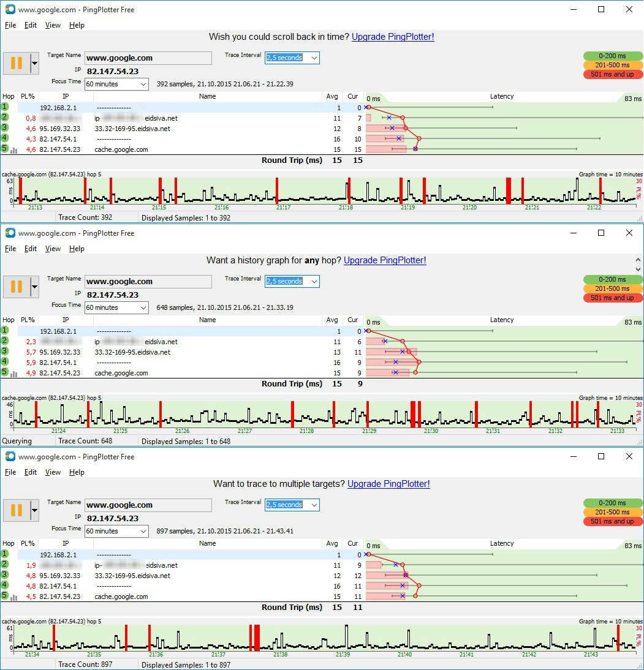
Task: Sort by Cur column header in bottom window
Action: (353, 543)
